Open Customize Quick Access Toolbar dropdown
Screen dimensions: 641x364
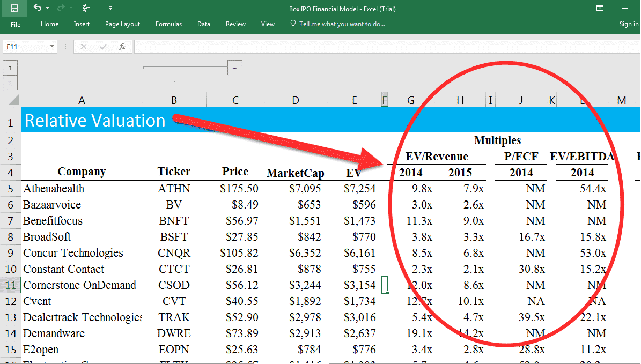click(x=111, y=8)
